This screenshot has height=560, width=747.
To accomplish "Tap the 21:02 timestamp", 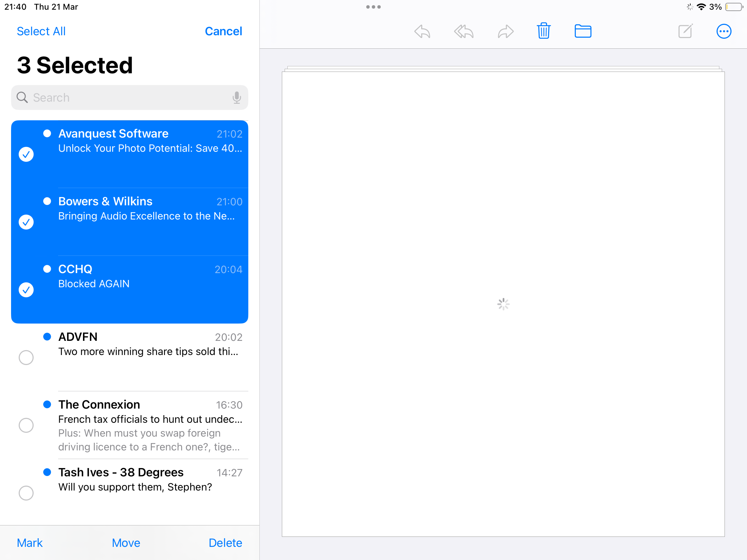I will click(229, 134).
